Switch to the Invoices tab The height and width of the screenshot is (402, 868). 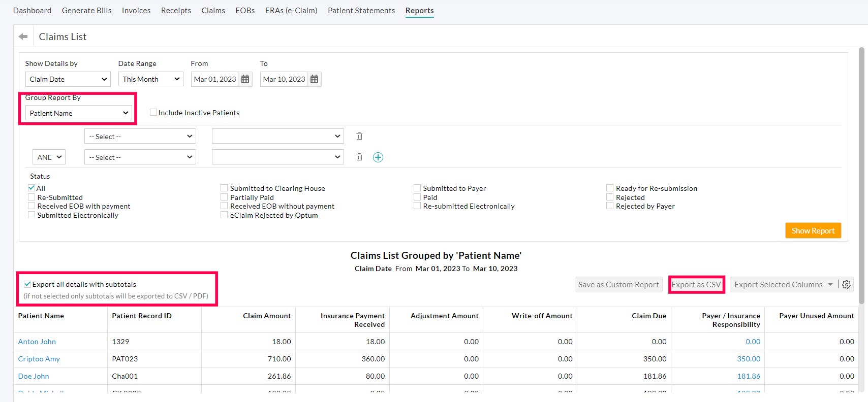pyautogui.click(x=136, y=11)
